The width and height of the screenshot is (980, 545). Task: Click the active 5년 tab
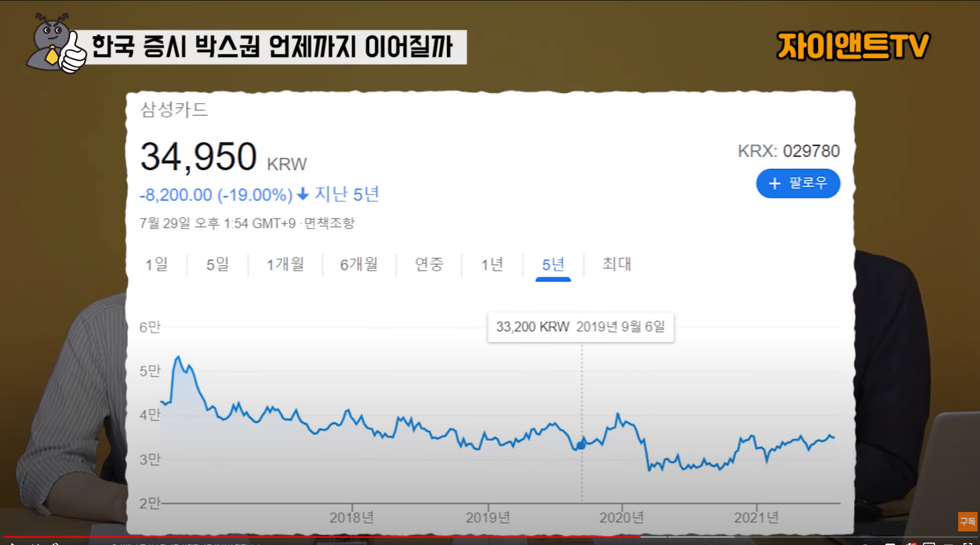click(x=553, y=264)
